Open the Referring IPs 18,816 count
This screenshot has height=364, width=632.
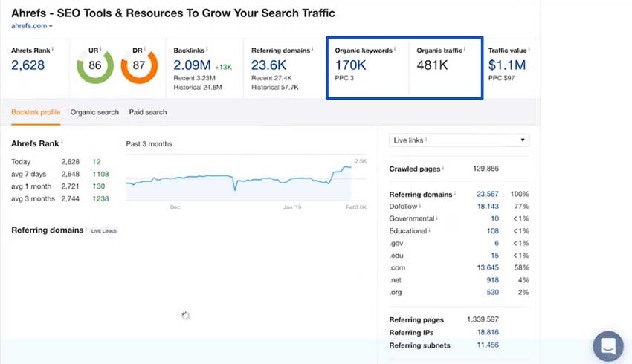point(488,332)
